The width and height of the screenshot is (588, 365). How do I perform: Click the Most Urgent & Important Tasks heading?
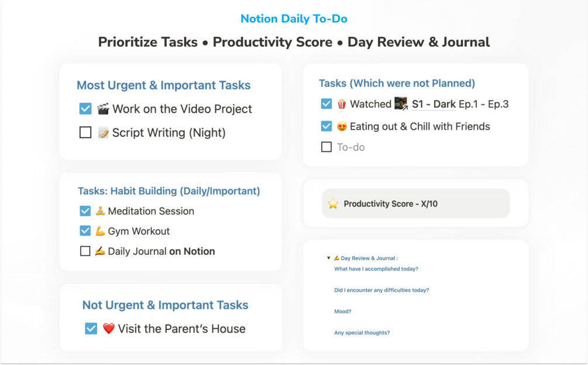pos(163,86)
